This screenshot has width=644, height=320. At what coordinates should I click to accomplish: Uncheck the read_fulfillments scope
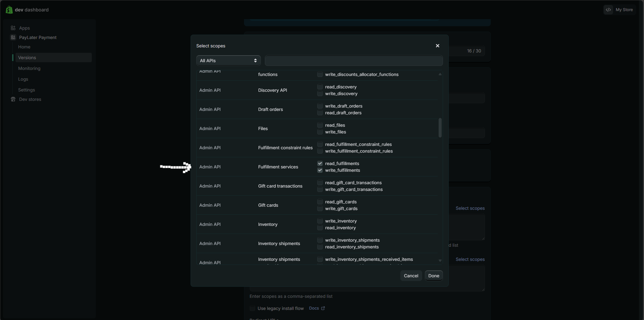(320, 163)
